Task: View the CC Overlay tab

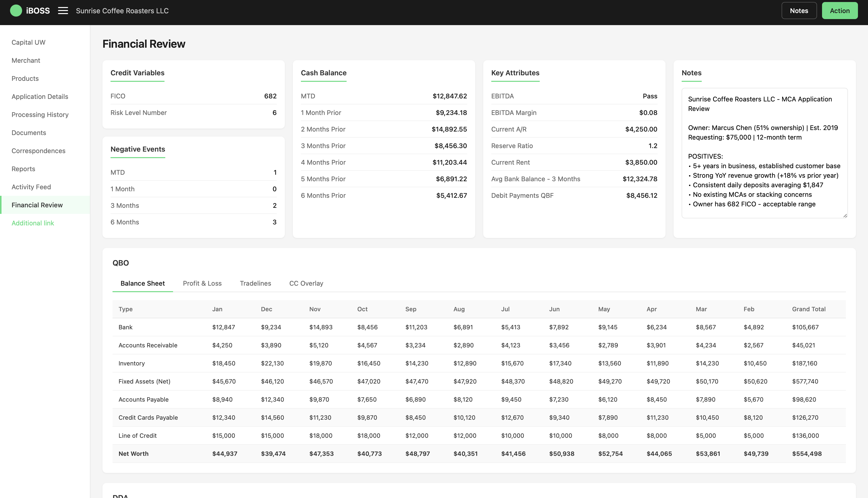Action: (306, 283)
